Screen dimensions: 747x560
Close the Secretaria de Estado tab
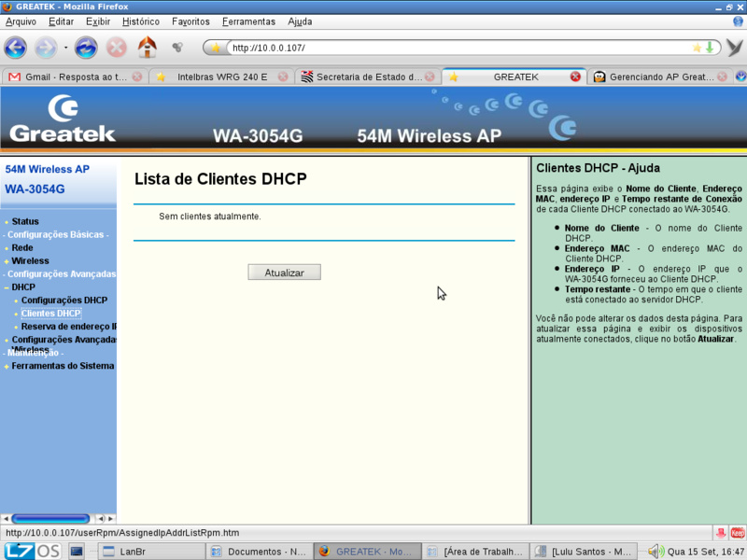click(x=430, y=77)
